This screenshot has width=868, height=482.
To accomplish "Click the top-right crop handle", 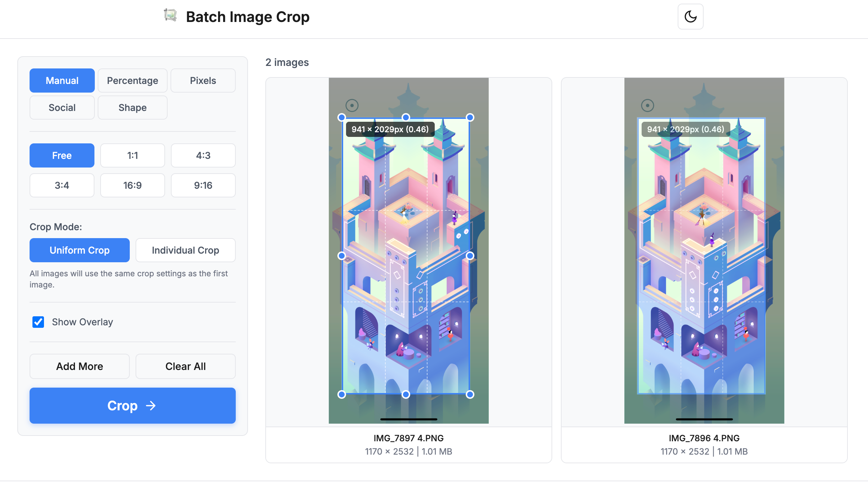I will 470,117.
